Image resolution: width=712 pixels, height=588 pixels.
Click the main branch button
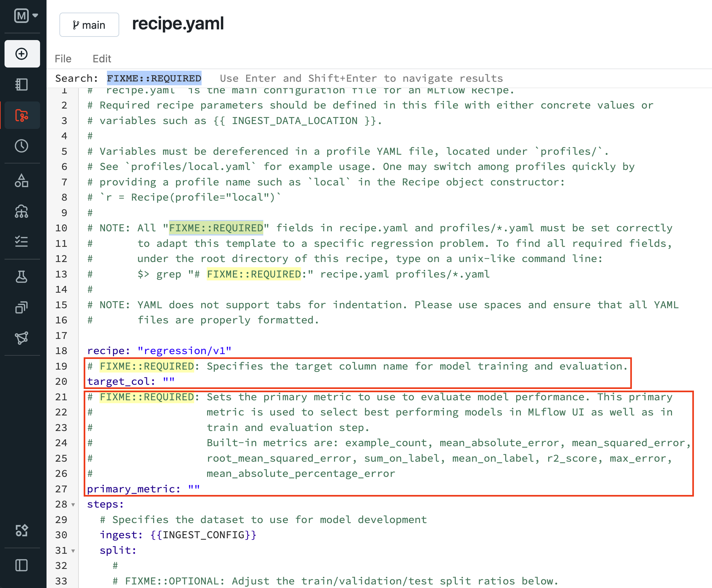[89, 25]
